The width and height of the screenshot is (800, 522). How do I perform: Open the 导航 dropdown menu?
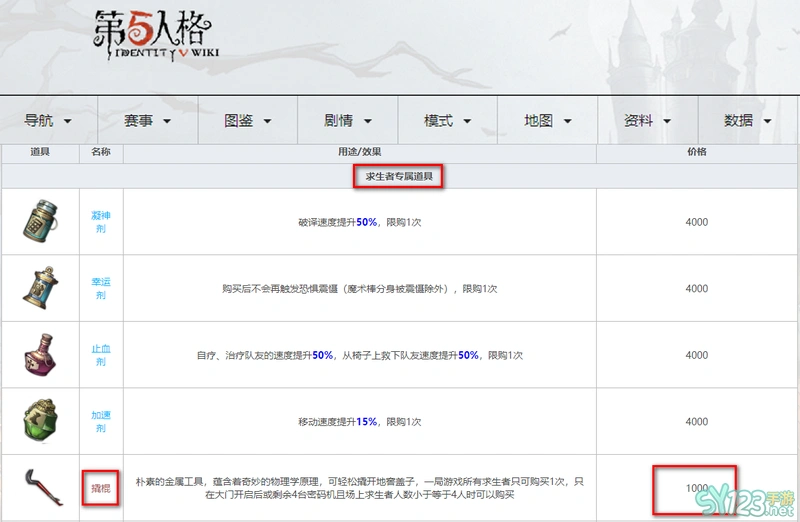[x=49, y=121]
